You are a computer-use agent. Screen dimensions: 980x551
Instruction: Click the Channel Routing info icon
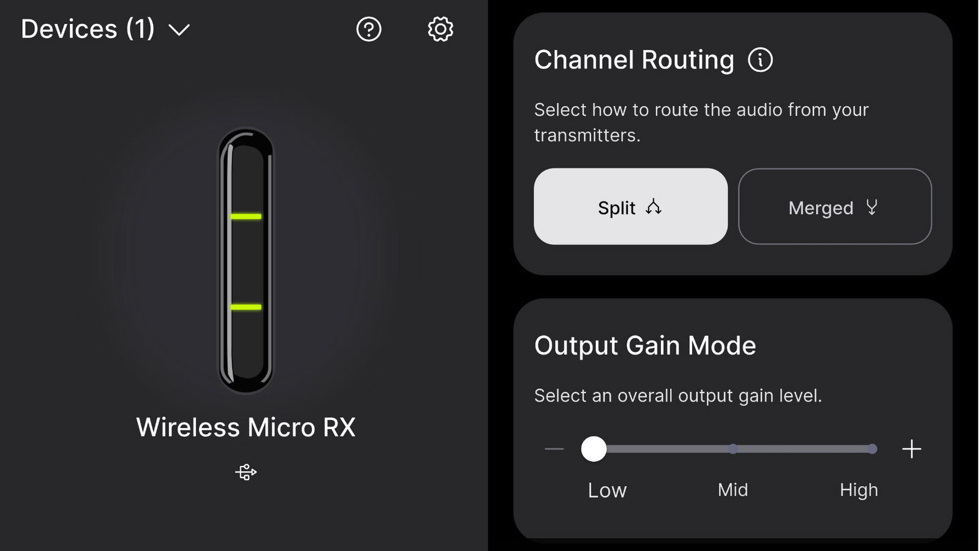[x=760, y=60]
